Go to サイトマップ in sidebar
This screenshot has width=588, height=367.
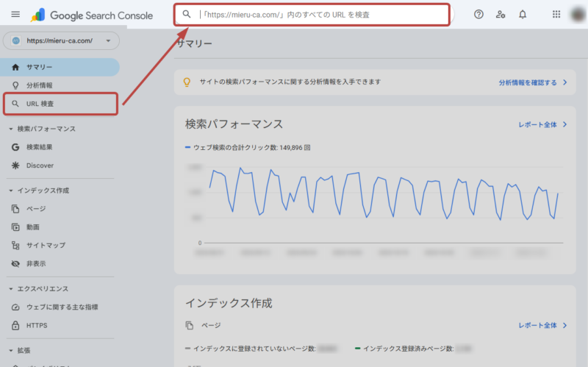[46, 245]
